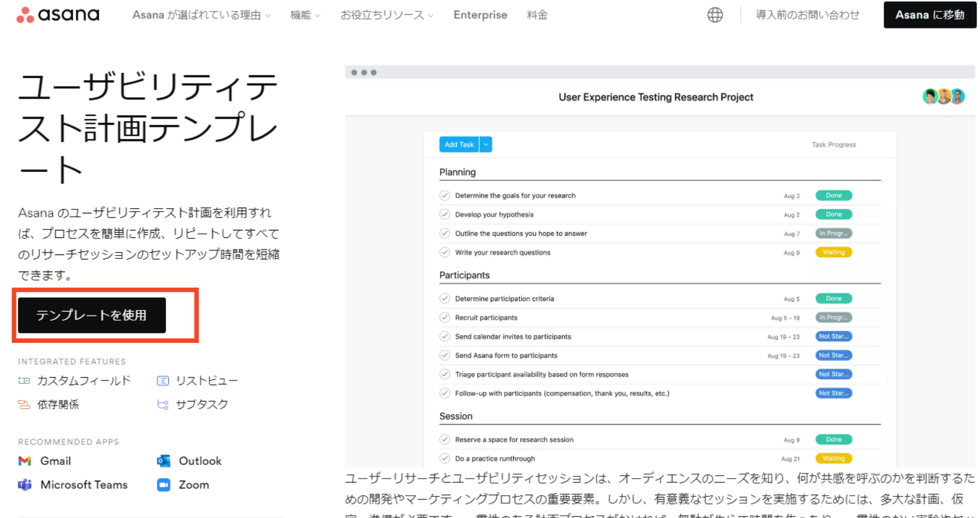The width and height of the screenshot is (980, 518).
Task: Click In Progress status on Outline questions task
Action: 833,233
